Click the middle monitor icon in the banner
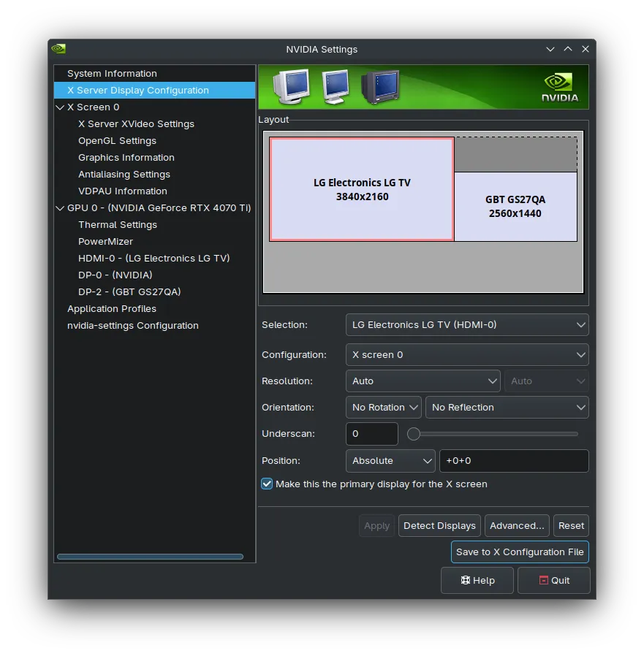 [336, 86]
